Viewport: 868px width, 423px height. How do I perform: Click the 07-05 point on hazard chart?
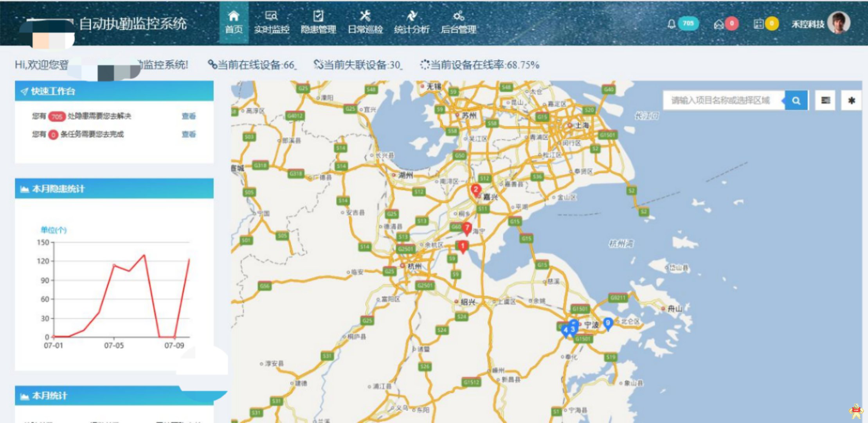pyautogui.click(x=114, y=265)
